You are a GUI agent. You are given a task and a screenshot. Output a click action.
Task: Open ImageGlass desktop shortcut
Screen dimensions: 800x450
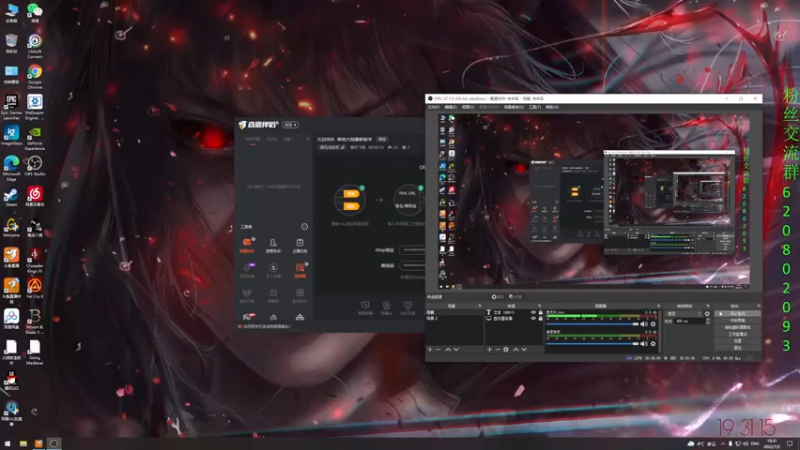(11, 136)
